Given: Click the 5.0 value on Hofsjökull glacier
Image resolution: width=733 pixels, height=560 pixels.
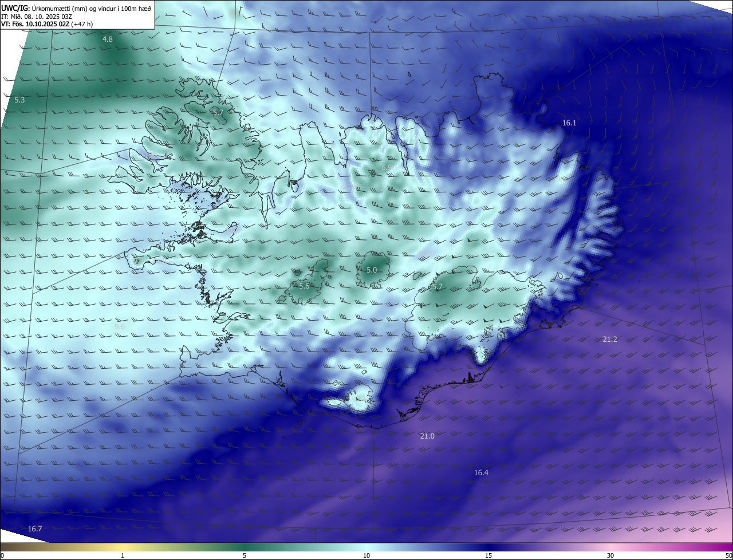Looking at the screenshot, I should click(x=372, y=270).
